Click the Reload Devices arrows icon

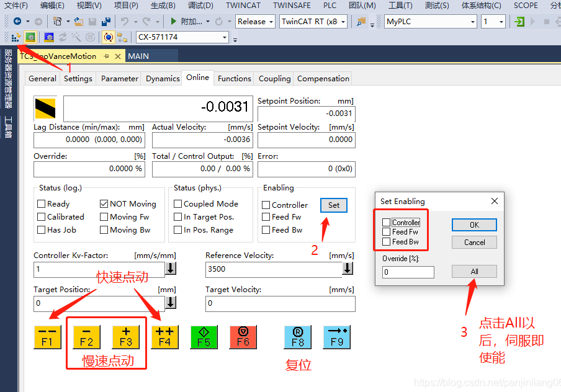(x=63, y=37)
